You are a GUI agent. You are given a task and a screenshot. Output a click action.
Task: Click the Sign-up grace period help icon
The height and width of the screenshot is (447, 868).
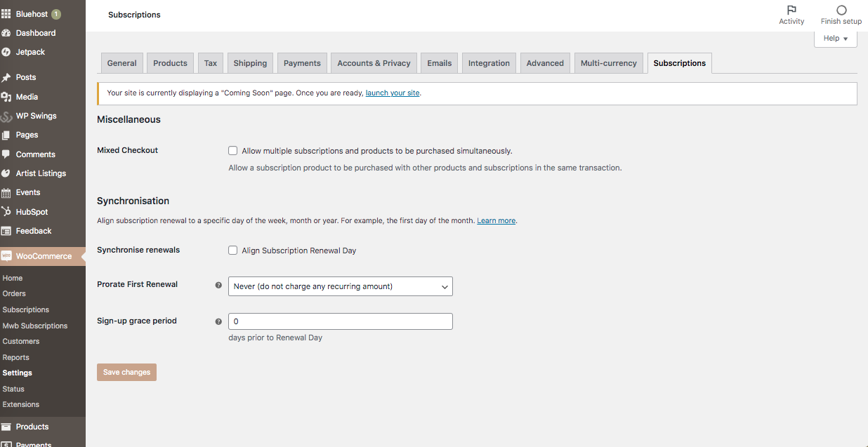click(218, 321)
